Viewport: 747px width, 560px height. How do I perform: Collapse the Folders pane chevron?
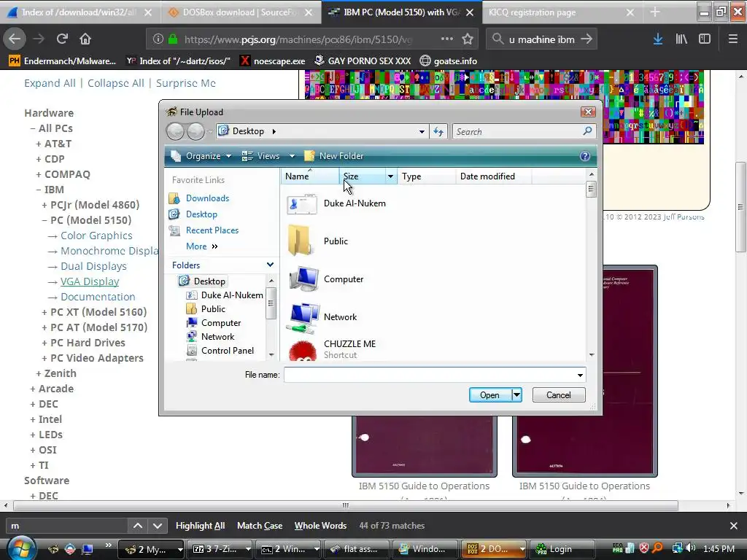click(x=270, y=265)
